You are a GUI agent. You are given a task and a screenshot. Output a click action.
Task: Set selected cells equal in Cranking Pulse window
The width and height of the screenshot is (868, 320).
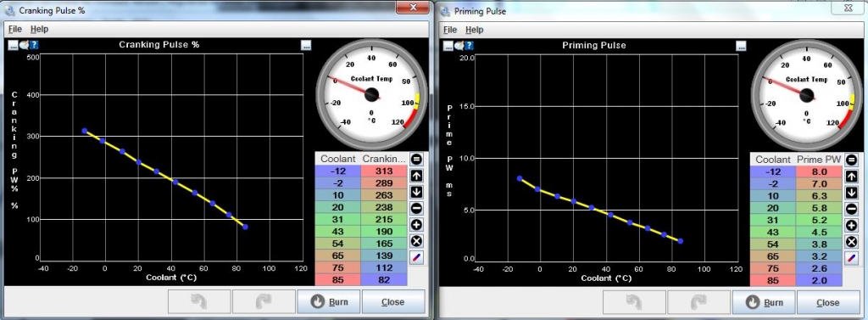point(417,160)
